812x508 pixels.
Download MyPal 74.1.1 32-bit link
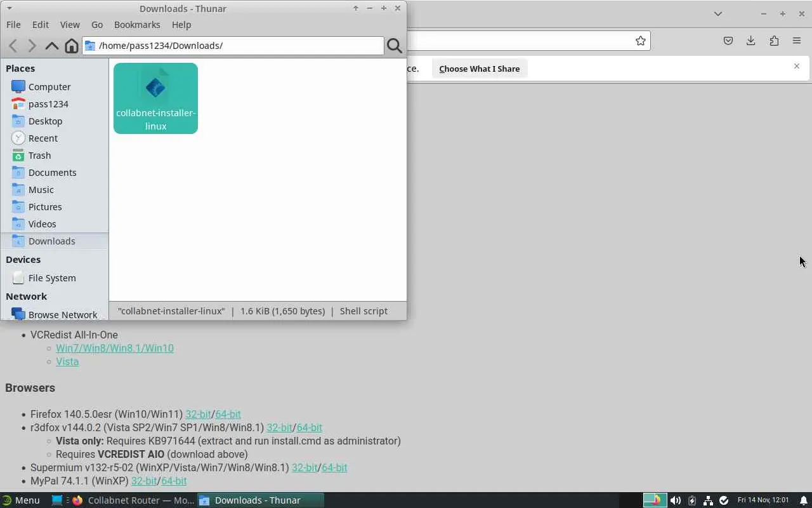[144, 481]
